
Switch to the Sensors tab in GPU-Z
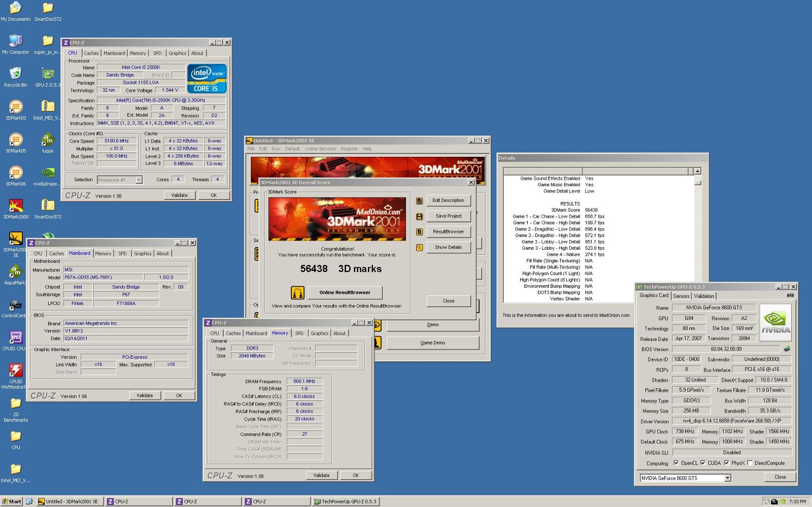pos(681,296)
